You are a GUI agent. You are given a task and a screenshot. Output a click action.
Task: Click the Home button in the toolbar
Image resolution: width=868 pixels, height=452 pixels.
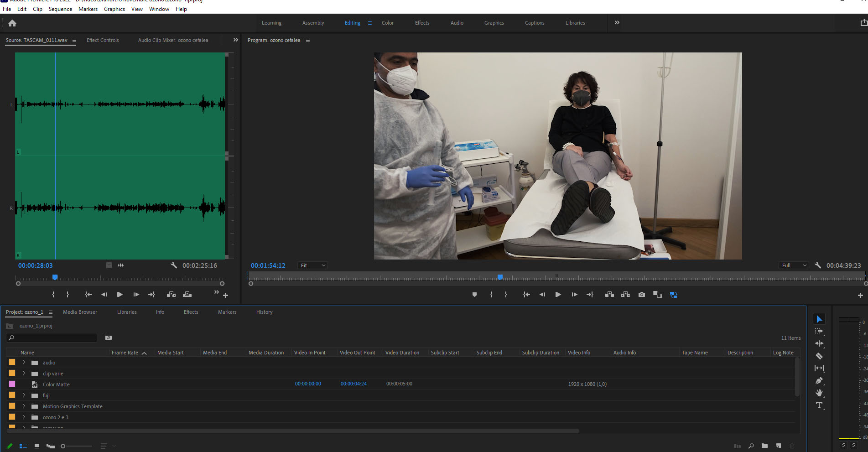click(12, 23)
